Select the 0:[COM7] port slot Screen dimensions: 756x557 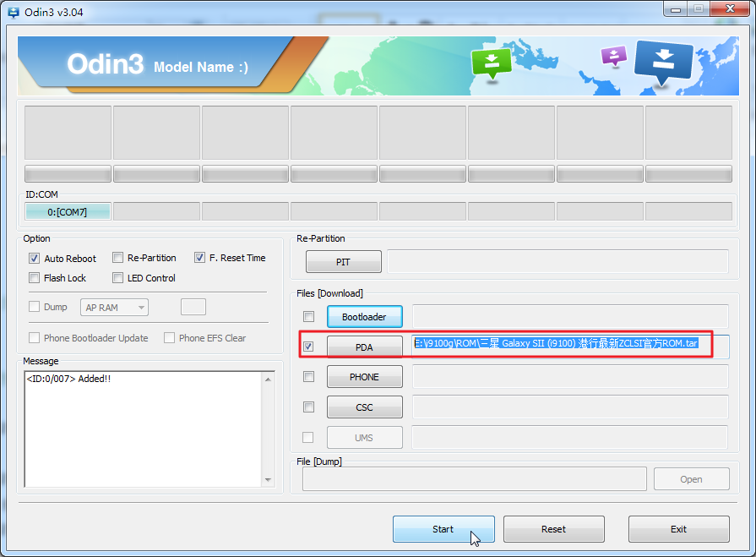tap(68, 211)
